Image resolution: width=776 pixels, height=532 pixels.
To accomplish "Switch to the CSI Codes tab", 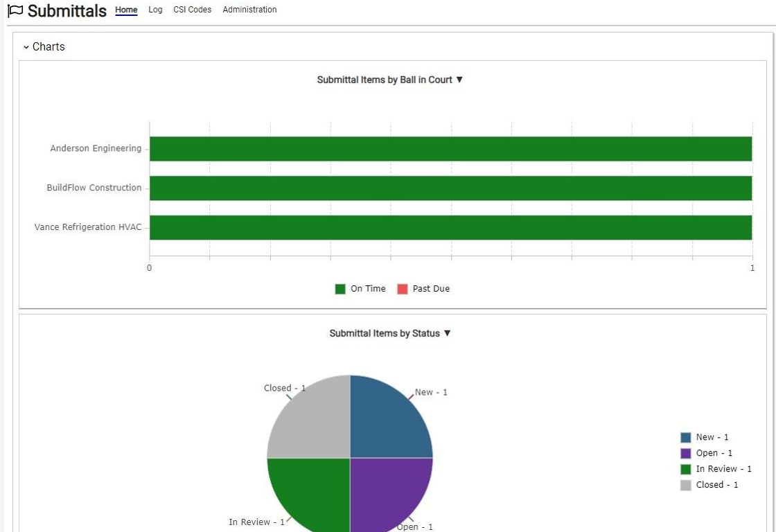I will coord(192,10).
